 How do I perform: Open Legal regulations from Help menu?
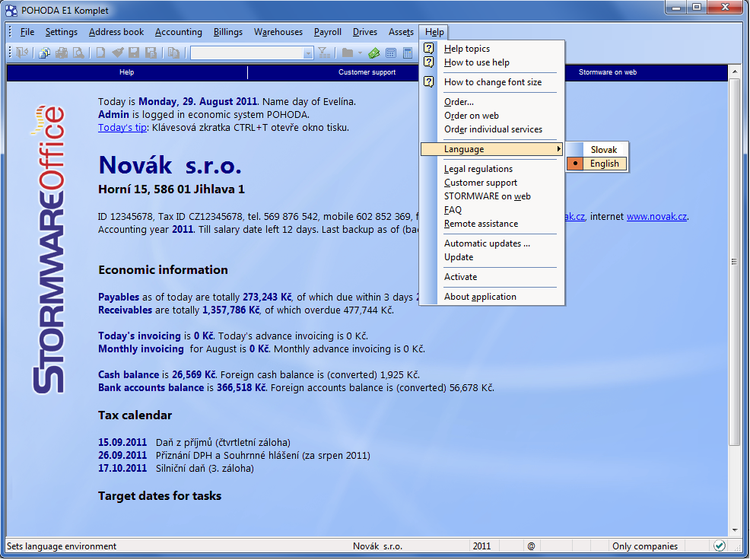coord(492,169)
